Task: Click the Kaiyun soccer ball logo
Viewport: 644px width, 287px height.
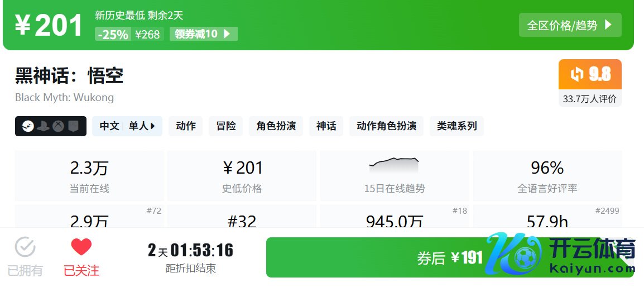Action: coord(523,257)
